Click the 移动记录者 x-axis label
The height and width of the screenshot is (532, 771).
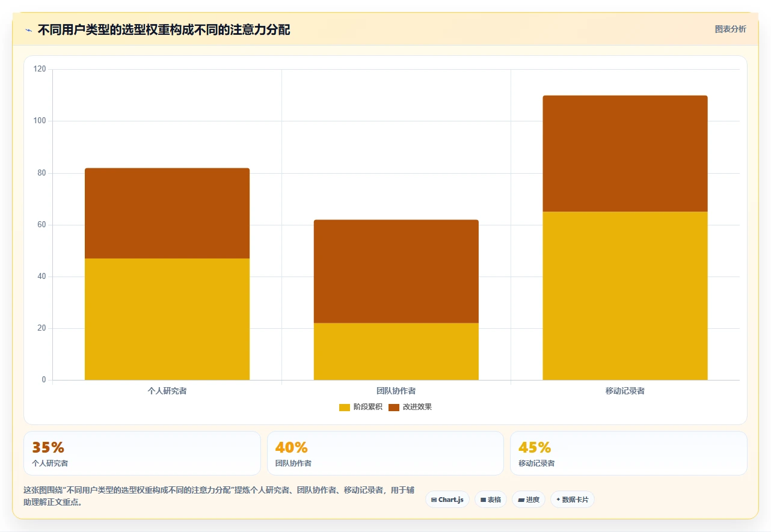[x=625, y=391]
